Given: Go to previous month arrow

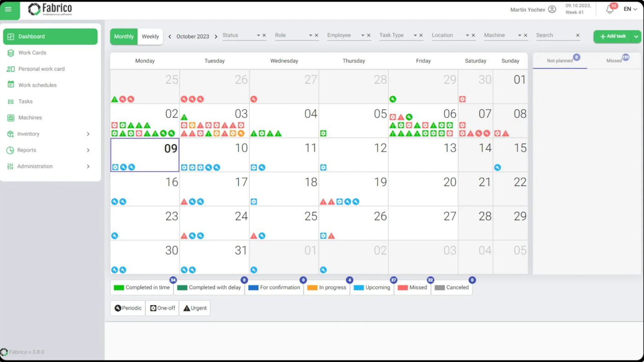Looking at the screenshot, I should coord(170,37).
